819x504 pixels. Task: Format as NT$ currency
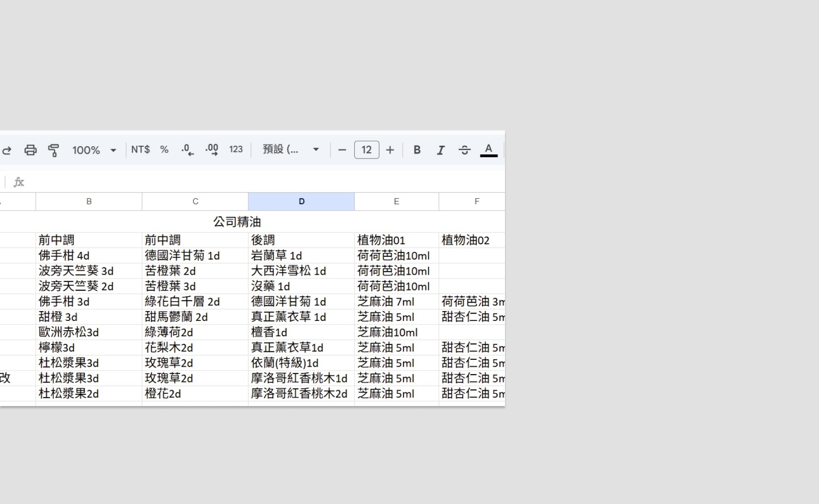point(140,150)
